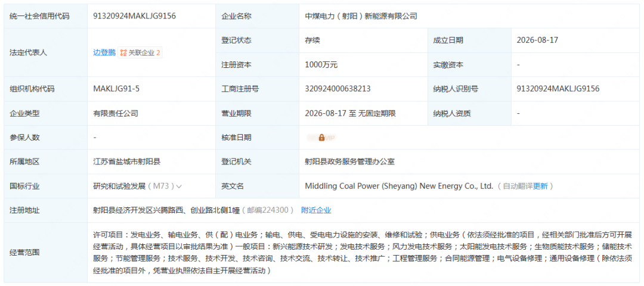This screenshot has height=286, width=644.
Task: Click the 企业类型 label
Action: click(24, 114)
